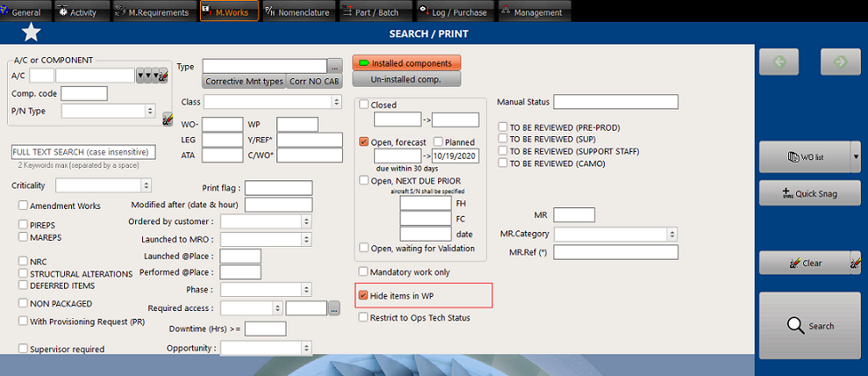Image resolution: width=868 pixels, height=376 pixels.
Task: Toggle the Closed checkbox
Action: coord(363,105)
